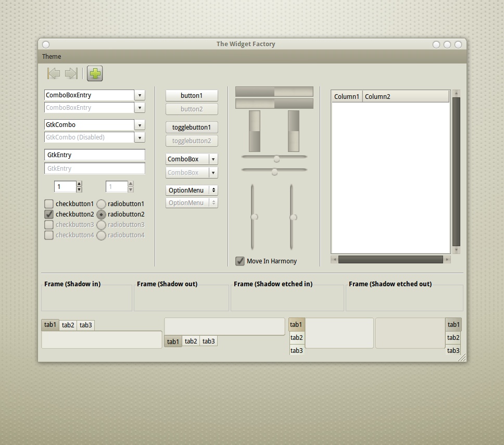Click the top horizontal progress bar
504x445 pixels.
[x=274, y=92]
